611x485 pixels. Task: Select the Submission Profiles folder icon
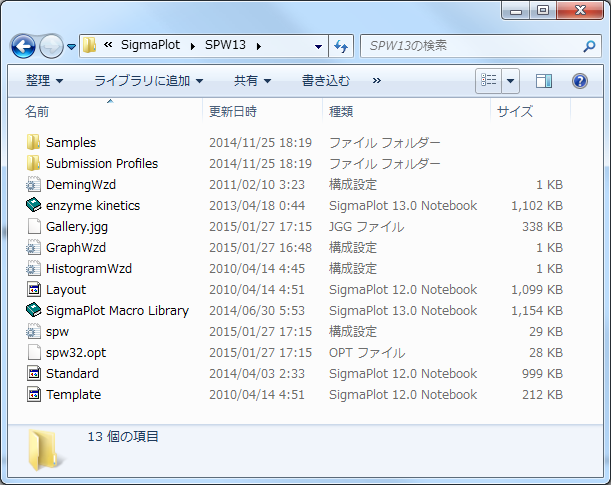coord(34,163)
